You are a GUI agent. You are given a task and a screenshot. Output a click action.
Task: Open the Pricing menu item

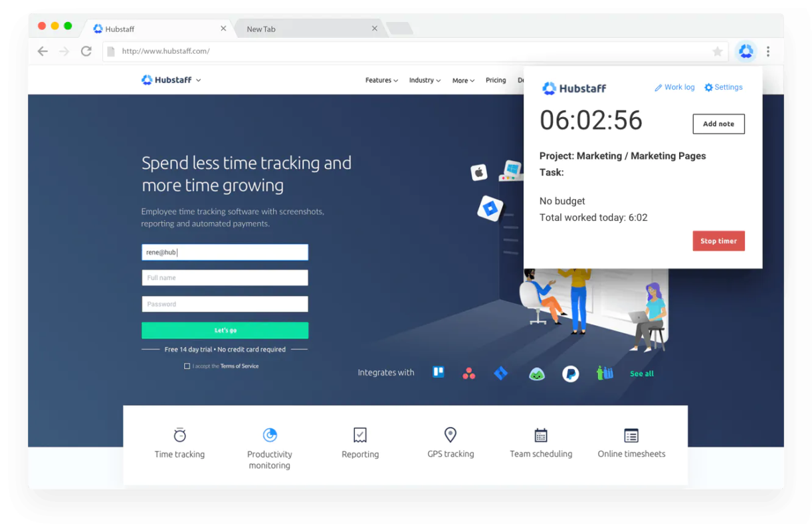(496, 80)
